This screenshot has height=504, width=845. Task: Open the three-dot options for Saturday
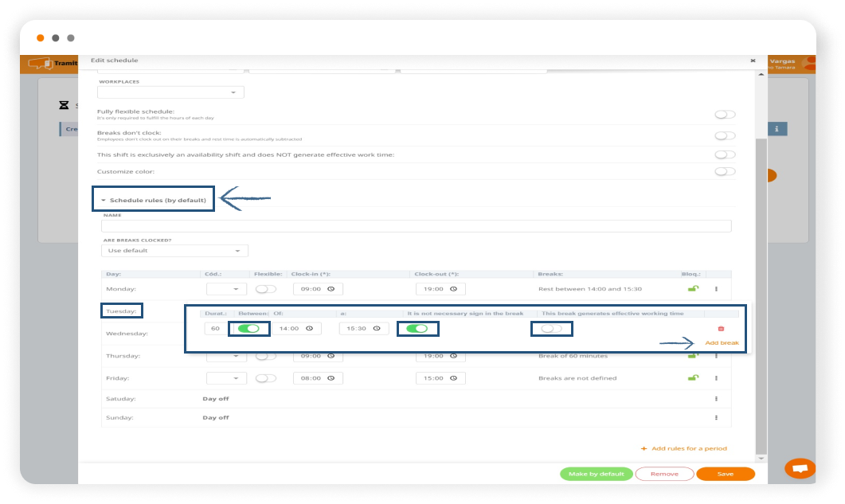coord(716,398)
